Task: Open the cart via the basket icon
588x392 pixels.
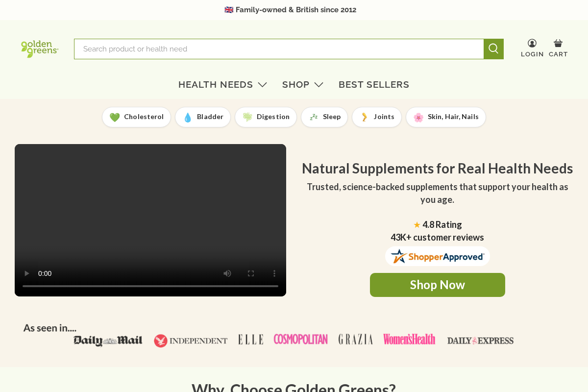Action: click(558, 43)
